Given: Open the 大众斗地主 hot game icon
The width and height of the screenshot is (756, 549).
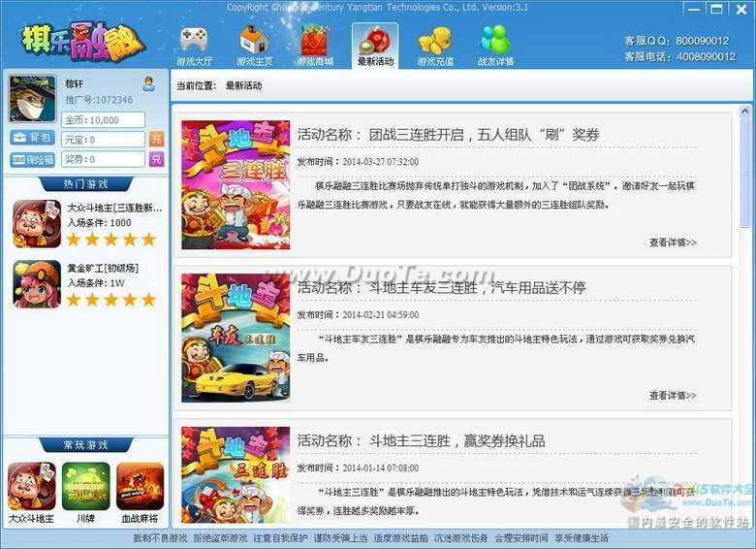Looking at the screenshot, I should click(x=37, y=224).
